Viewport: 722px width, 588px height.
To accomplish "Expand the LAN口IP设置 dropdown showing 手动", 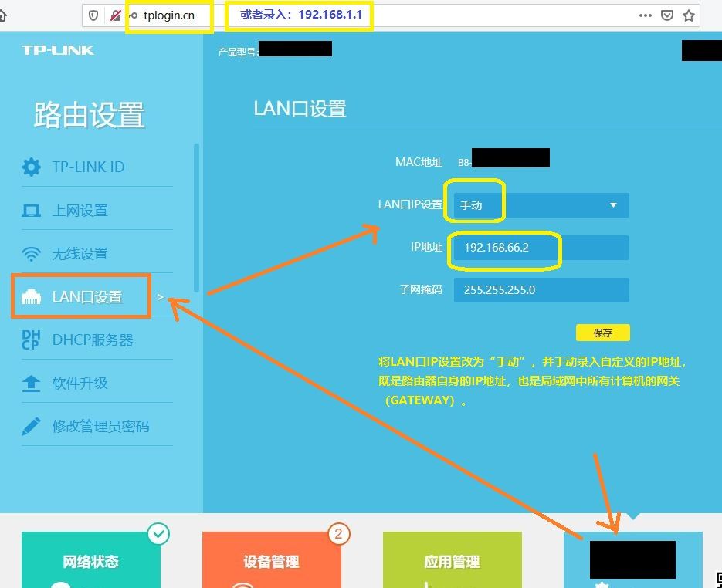I will (x=541, y=204).
